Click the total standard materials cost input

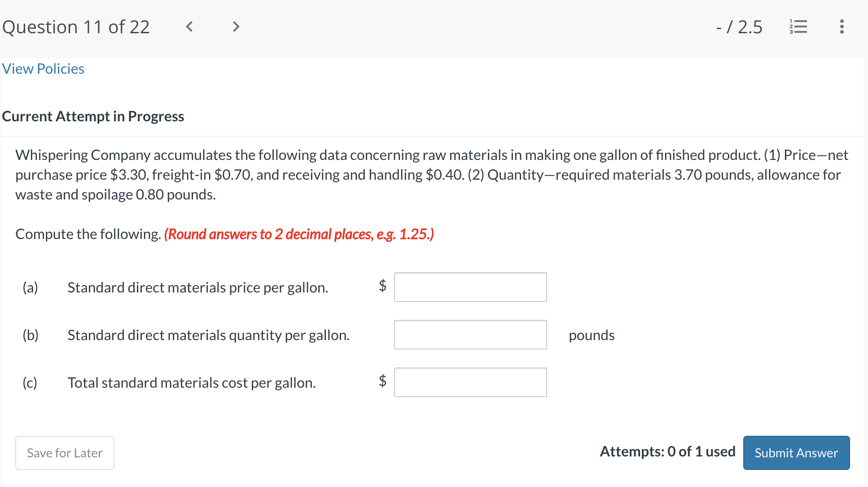[470, 382]
